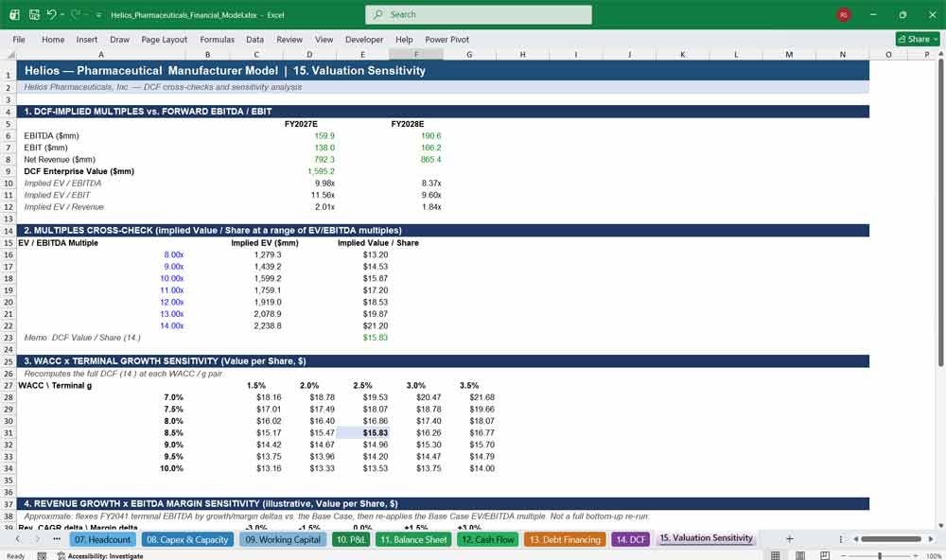Viewport: 946px width, 560px height.
Task: Go to the 10. P&L sheet tab
Action: (x=351, y=539)
